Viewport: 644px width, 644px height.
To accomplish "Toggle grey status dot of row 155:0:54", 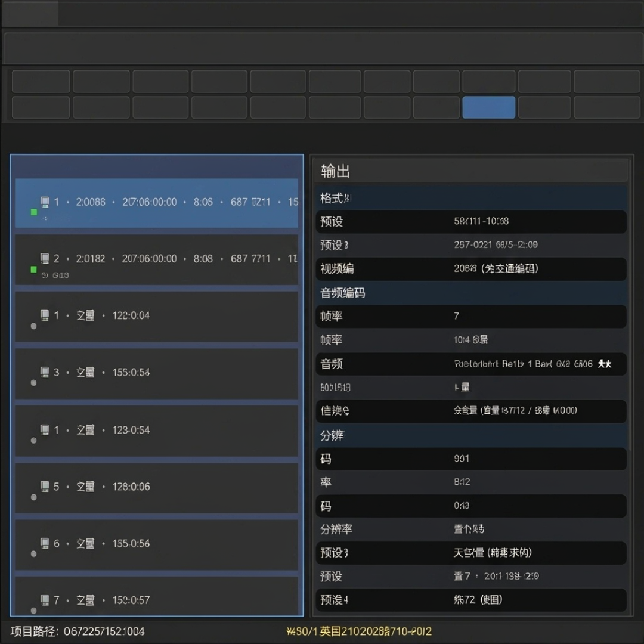I will [33, 383].
